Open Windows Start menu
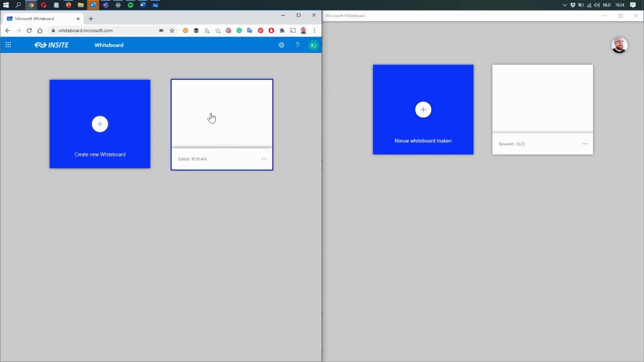644x362 pixels. pyautogui.click(x=6, y=5)
